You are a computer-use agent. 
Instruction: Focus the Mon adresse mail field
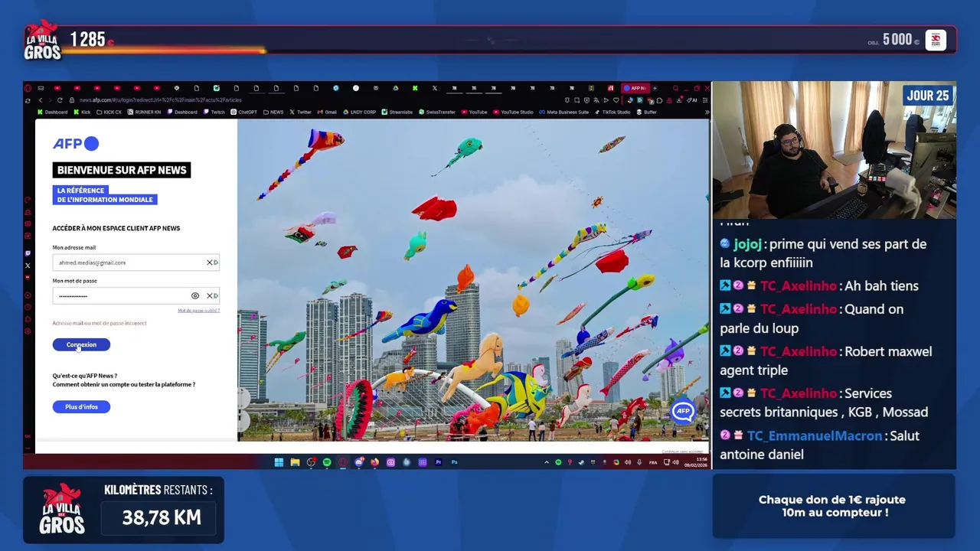tap(136, 262)
